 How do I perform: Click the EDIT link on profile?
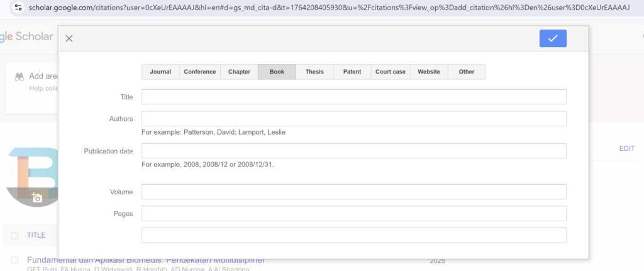click(626, 149)
